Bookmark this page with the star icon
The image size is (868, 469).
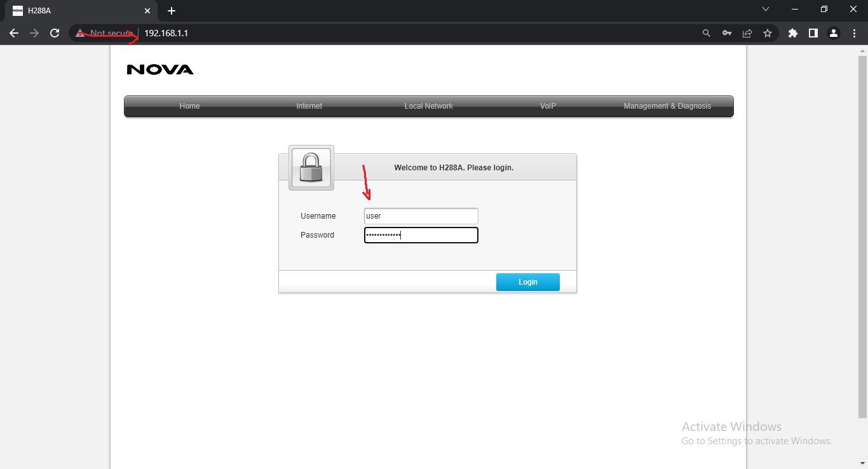(768, 33)
